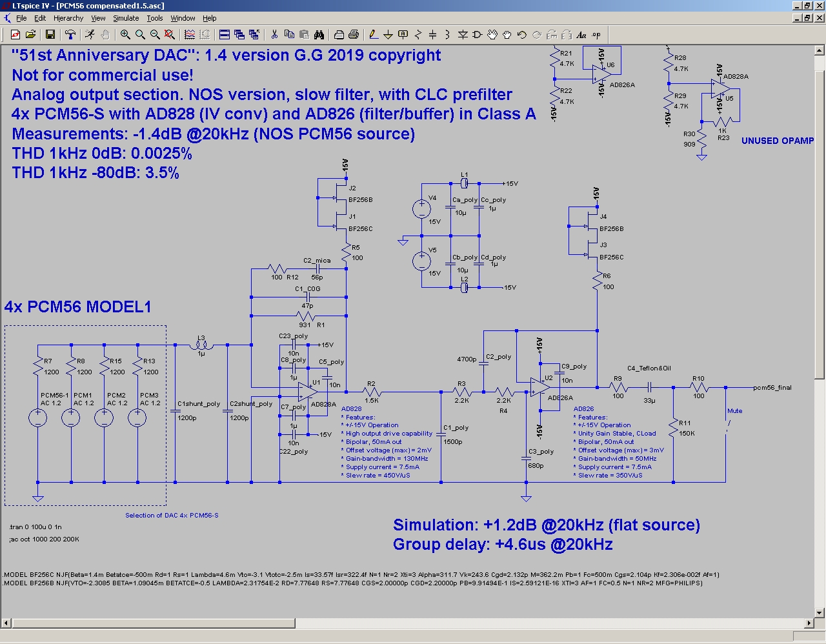This screenshot has height=644, width=826.
Task: Click the '.tran 0 100u 0 1n' directive
Action: click(36, 527)
